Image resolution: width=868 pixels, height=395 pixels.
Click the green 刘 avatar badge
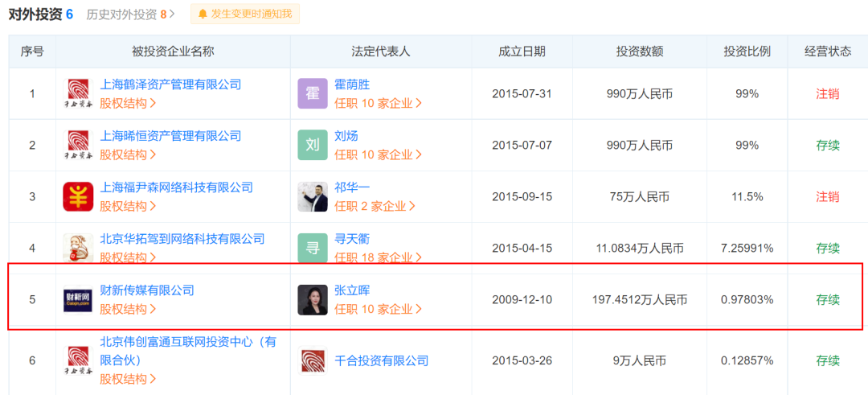click(313, 145)
